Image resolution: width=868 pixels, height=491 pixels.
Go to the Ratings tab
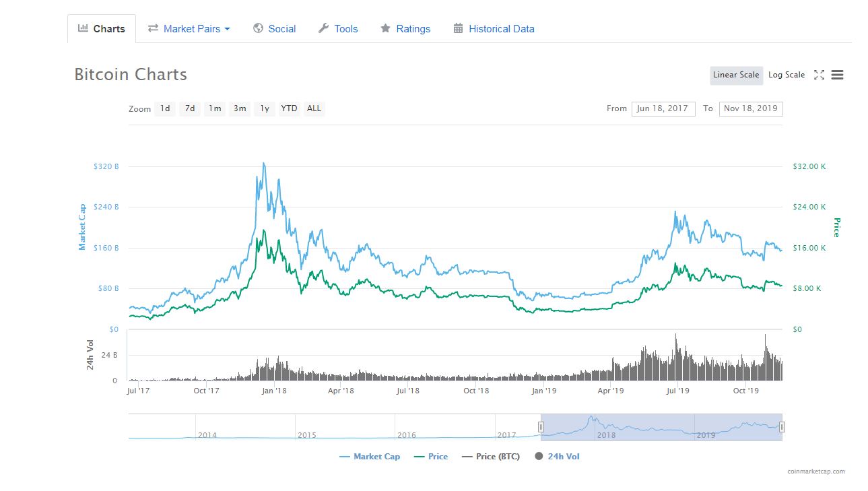405,28
